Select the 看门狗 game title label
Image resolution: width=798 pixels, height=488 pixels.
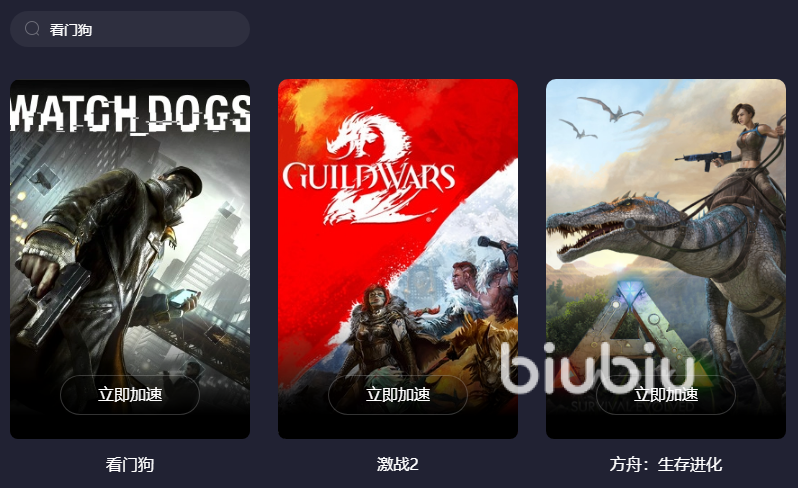pyautogui.click(x=130, y=464)
